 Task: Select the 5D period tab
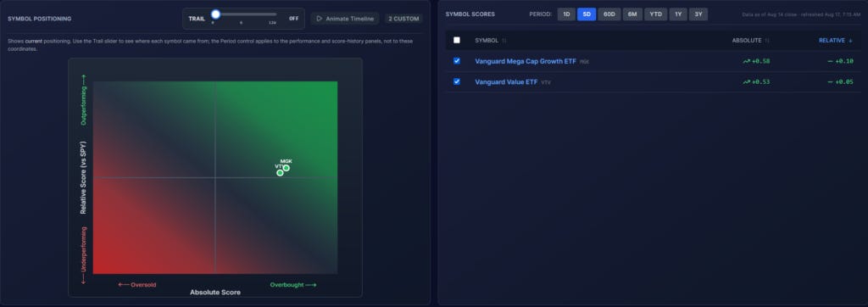click(587, 14)
